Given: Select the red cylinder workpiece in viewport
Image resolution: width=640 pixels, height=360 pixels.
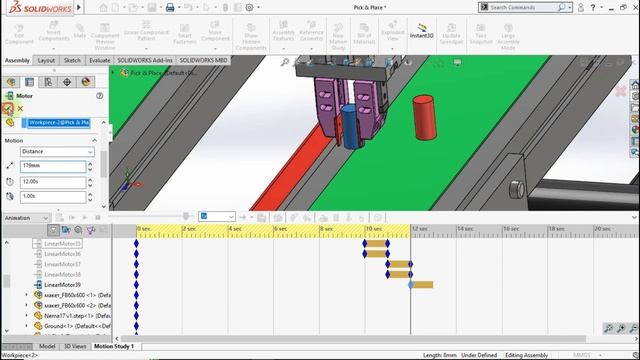Looking at the screenshot, I should (424, 118).
